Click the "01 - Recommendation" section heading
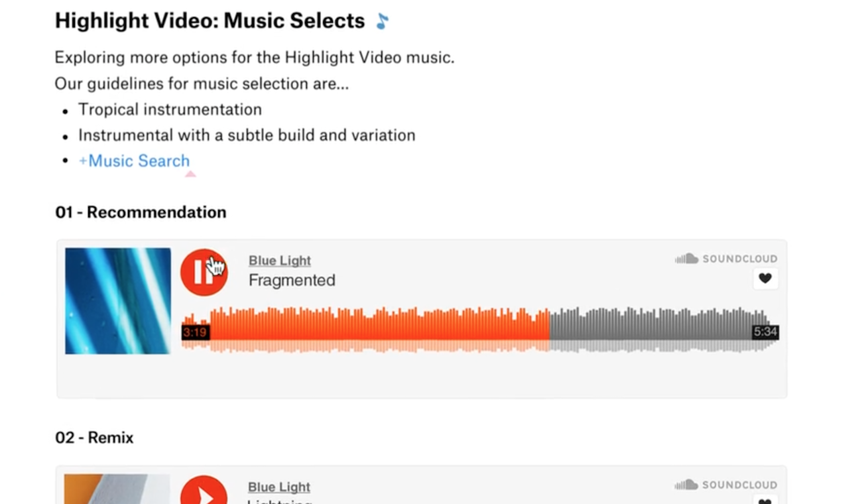Viewport: 862px width, 504px height. pyautogui.click(x=141, y=212)
